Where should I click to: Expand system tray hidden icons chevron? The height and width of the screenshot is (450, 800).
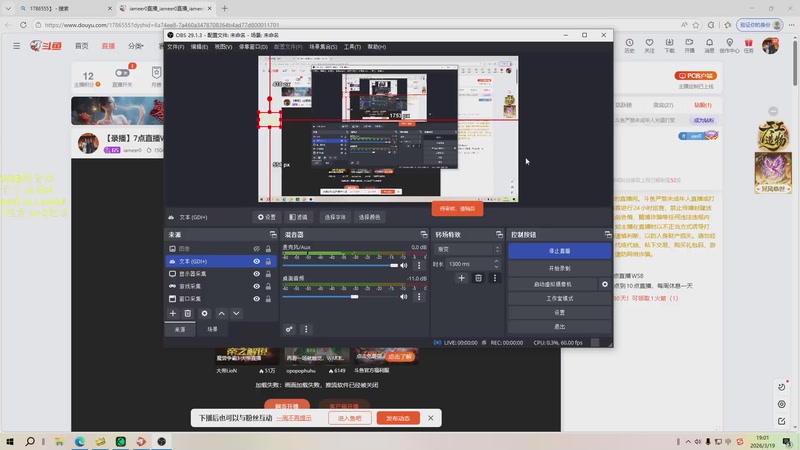click(x=688, y=441)
